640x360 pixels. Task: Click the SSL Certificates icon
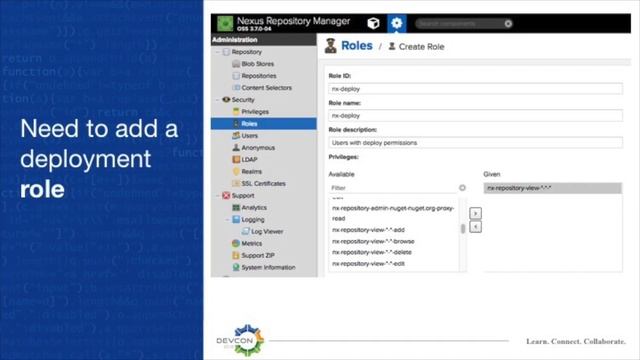tap(236, 183)
